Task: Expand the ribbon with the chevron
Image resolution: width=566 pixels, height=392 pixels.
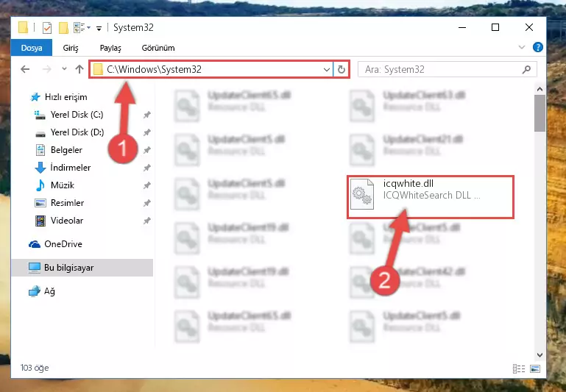Action: (x=522, y=47)
